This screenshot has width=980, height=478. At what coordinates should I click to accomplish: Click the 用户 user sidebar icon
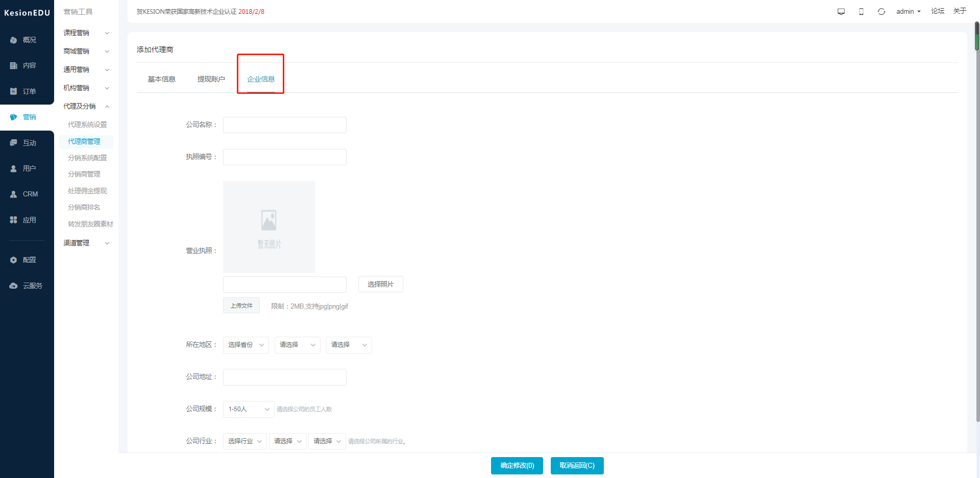(14, 168)
